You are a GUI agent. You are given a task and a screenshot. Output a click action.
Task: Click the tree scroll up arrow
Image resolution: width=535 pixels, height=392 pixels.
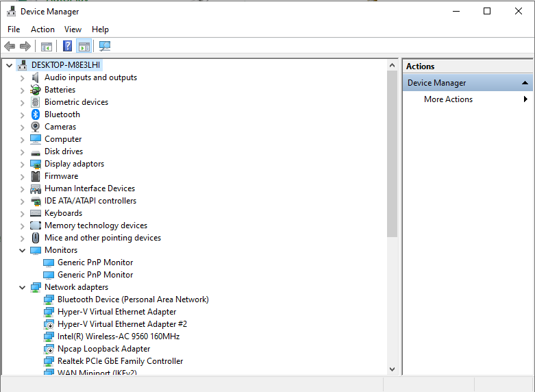tap(392, 65)
